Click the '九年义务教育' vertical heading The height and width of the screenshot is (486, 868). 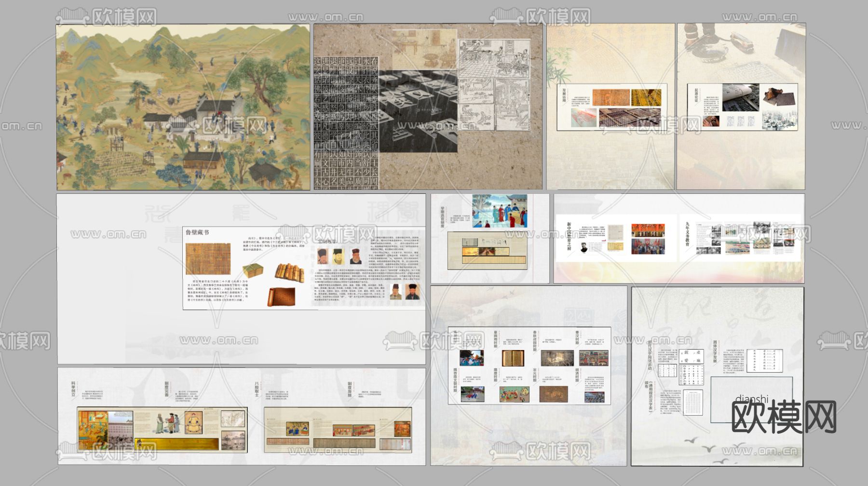687,234
